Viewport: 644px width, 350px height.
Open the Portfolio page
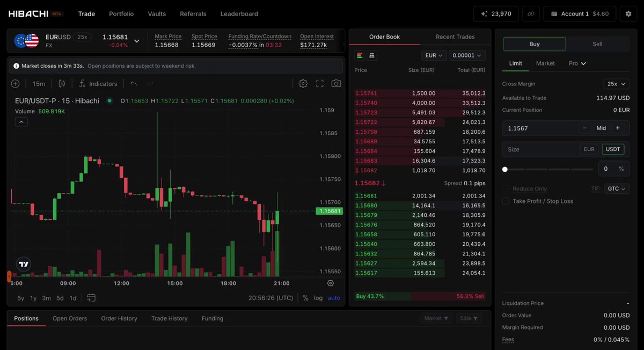pos(121,14)
